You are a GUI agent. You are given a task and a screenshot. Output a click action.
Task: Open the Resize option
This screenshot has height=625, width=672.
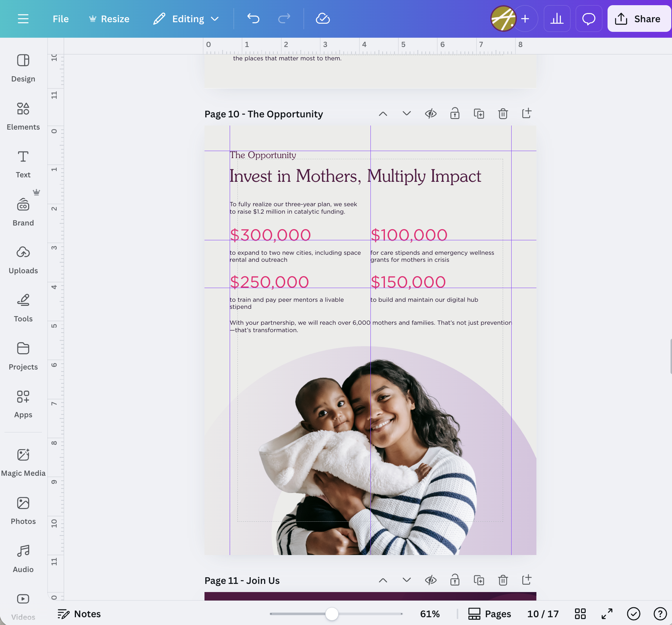(x=109, y=19)
